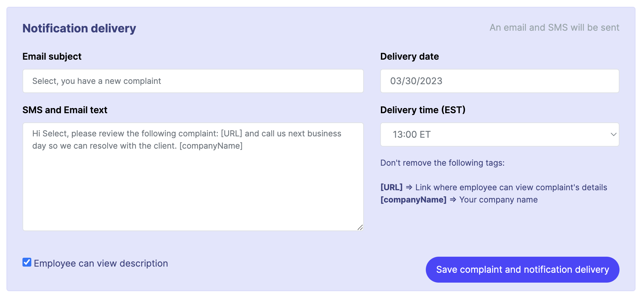
Task: Click the [URL] tag label
Action: pyautogui.click(x=391, y=187)
